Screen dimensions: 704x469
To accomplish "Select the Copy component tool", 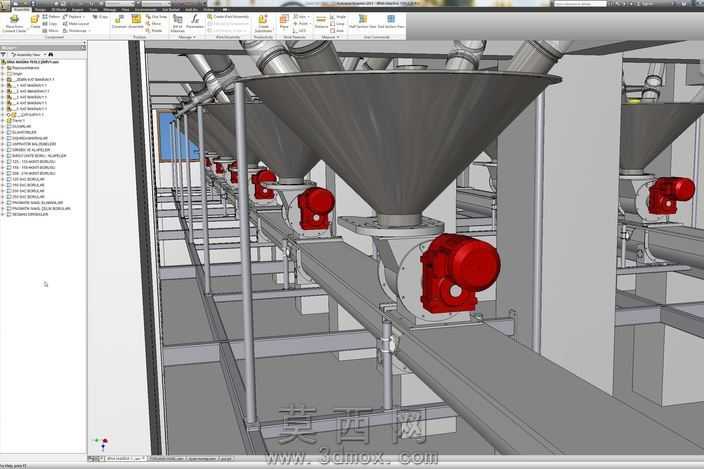I will pyautogui.click(x=50, y=24).
